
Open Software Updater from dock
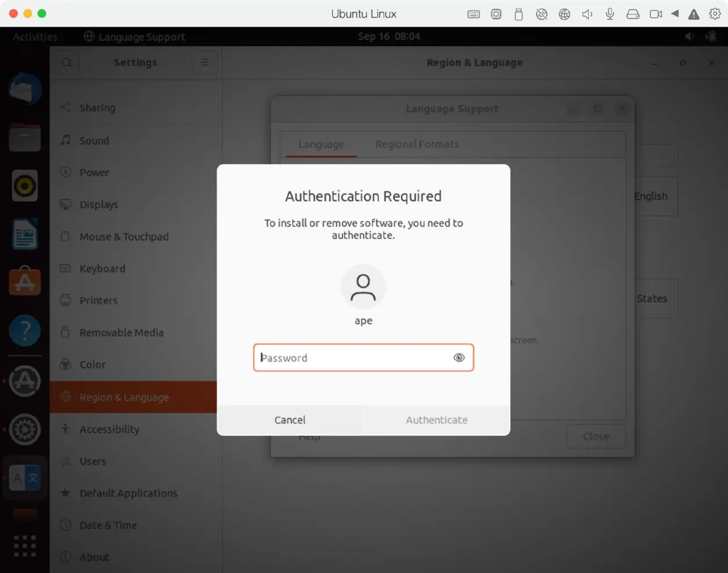(x=25, y=380)
